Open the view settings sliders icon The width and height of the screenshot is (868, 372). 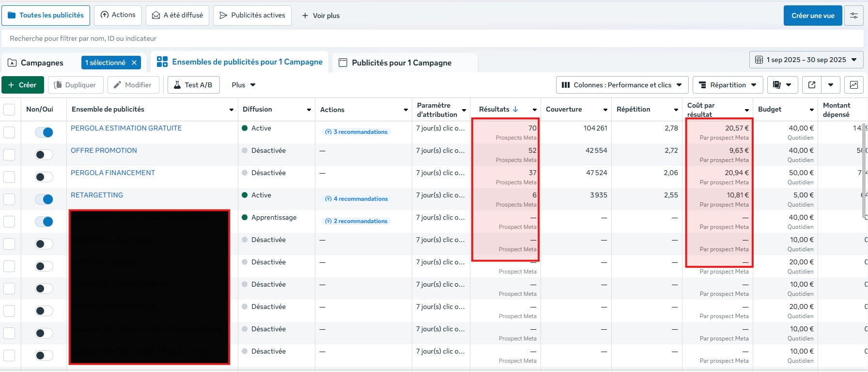click(853, 16)
